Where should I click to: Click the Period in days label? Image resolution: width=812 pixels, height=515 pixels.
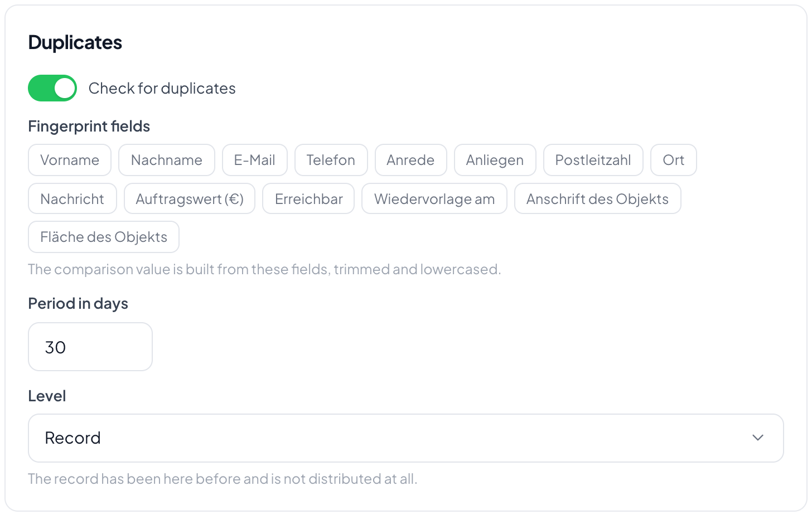pyautogui.click(x=78, y=304)
